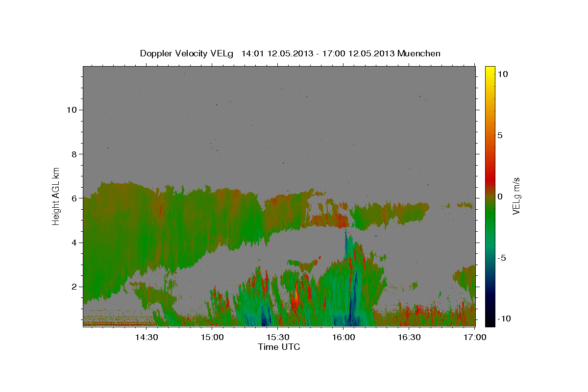Click the height axis value 6

click(73, 198)
